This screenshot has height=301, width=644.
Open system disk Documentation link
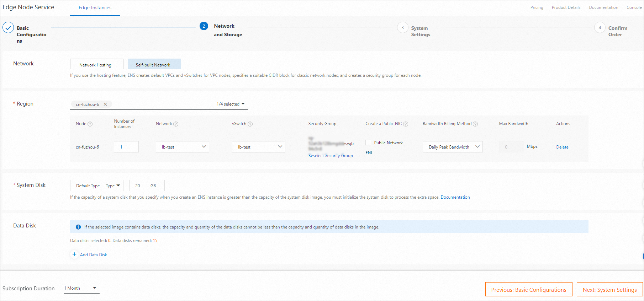[x=455, y=197]
